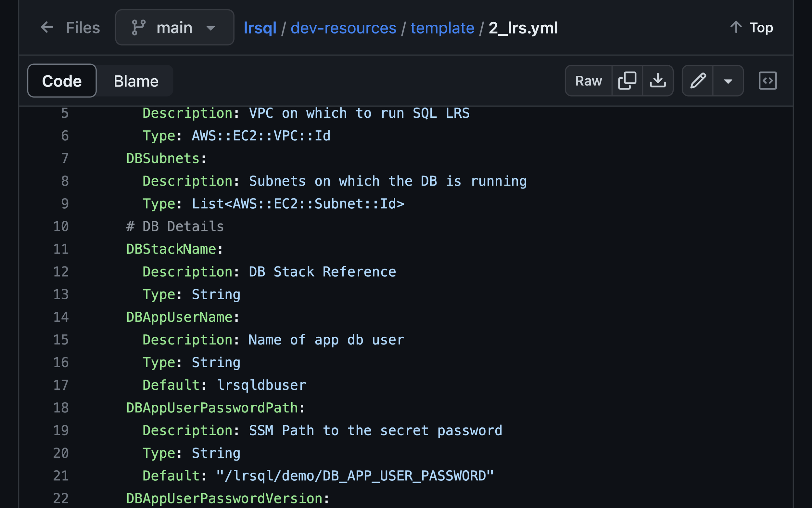
Task: Open the symbols panel via code icon
Action: click(x=768, y=81)
